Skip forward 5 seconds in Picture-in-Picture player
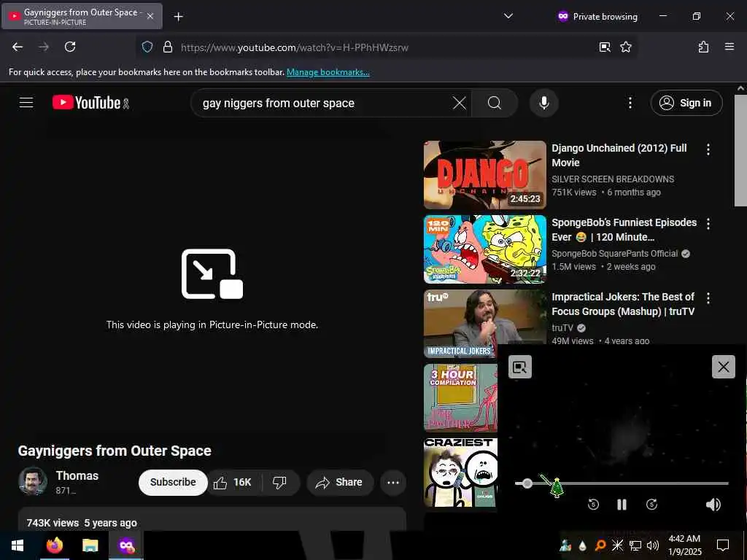The width and height of the screenshot is (747, 560). coord(651,505)
